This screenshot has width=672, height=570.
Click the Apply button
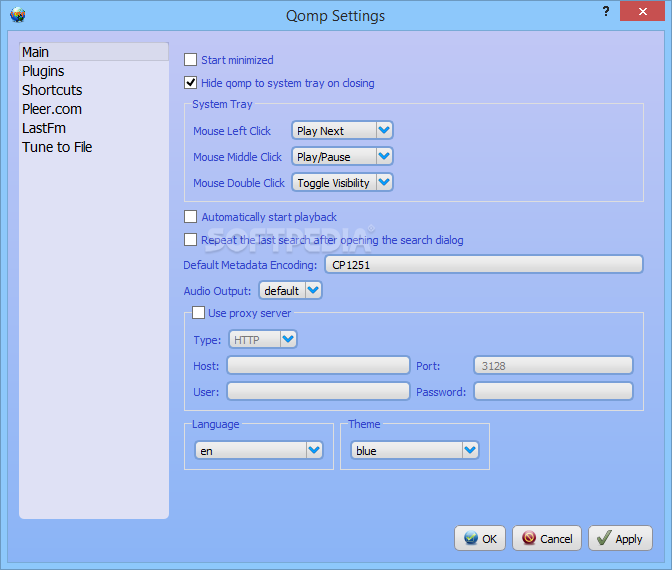[620, 538]
